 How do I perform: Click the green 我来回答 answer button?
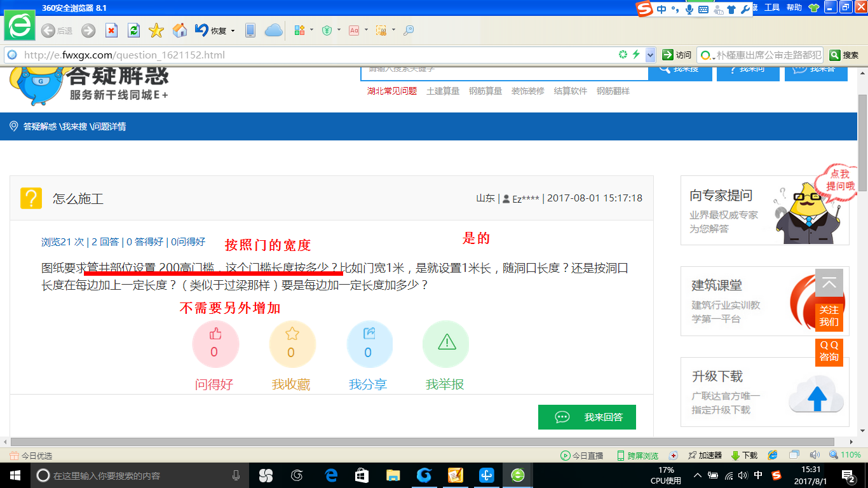click(x=587, y=417)
